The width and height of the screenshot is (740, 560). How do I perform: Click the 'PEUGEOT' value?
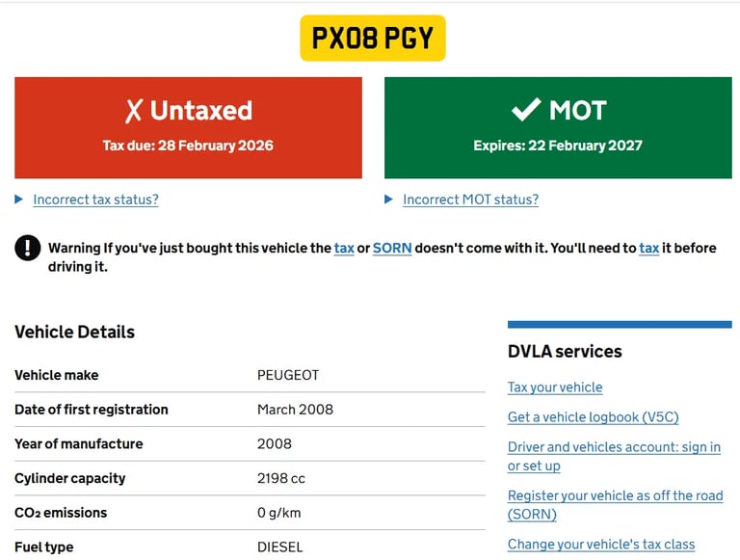tap(288, 375)
